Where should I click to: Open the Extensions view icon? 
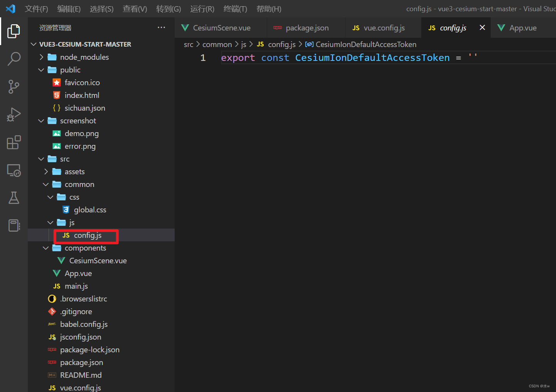14,142
